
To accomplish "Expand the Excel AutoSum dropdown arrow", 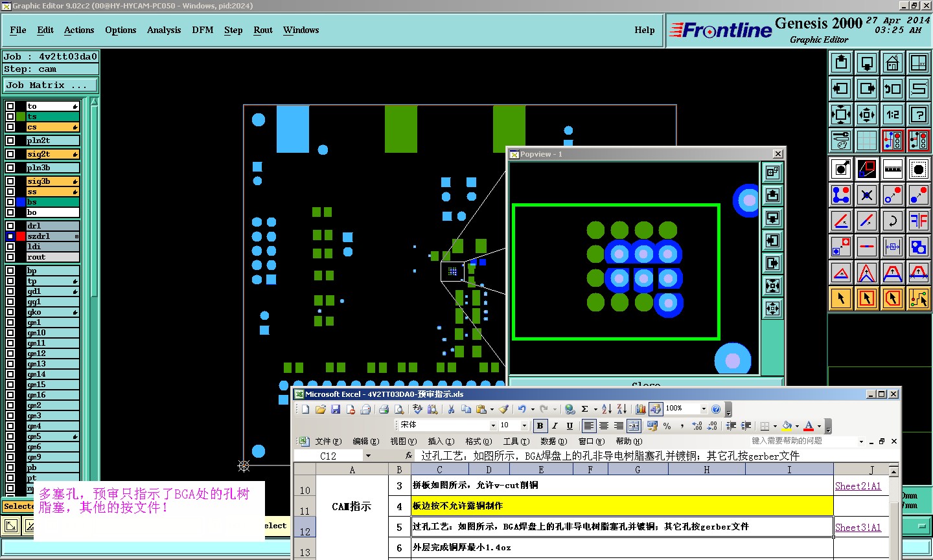I will tap(595, 409).
